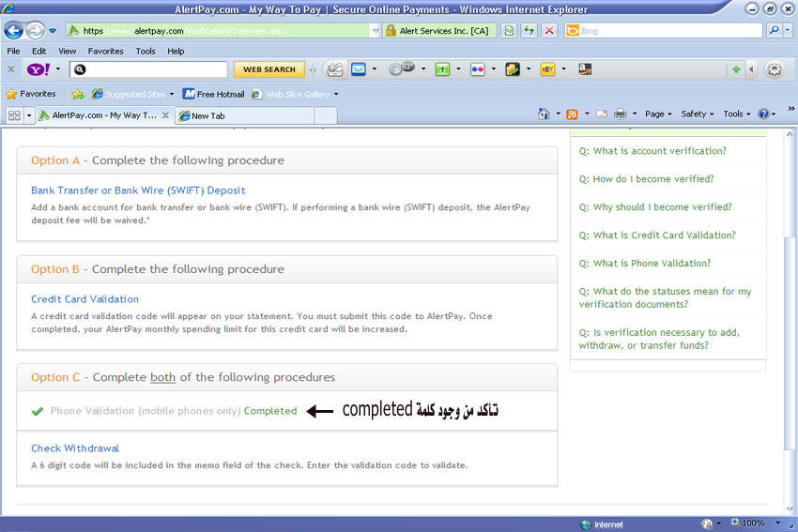
Task: Click the blue Help question mark icon
Action: (x=763, y=114)
